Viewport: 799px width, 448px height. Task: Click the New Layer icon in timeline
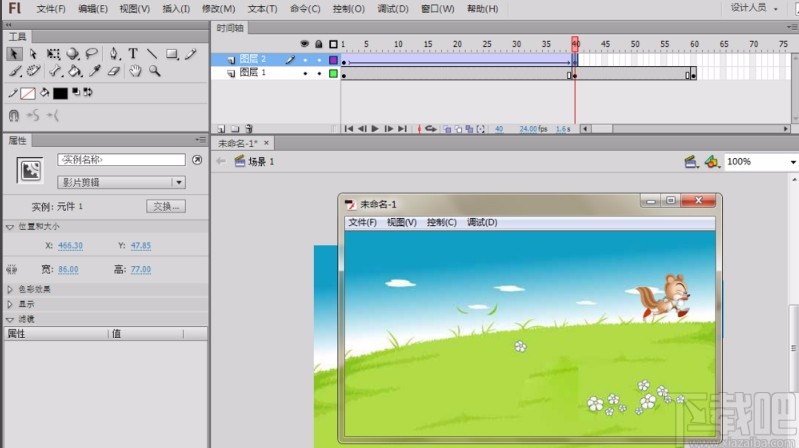(x=221, y=129)
